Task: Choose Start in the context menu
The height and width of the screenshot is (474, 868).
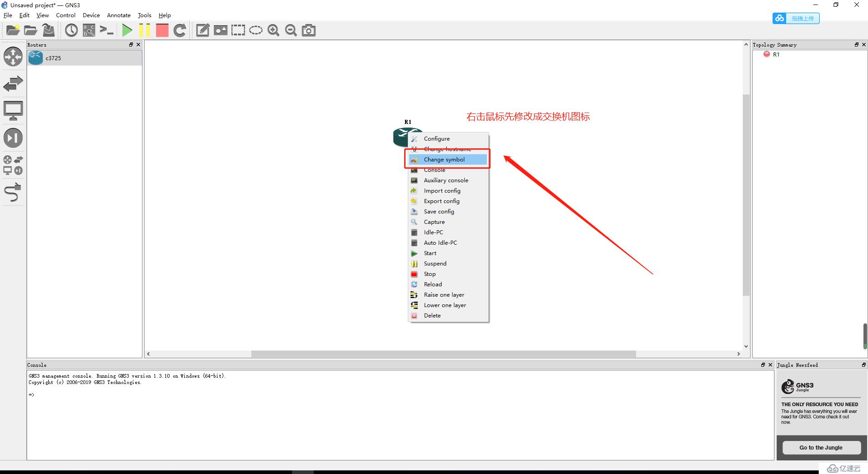Action: tap(448, 253)
